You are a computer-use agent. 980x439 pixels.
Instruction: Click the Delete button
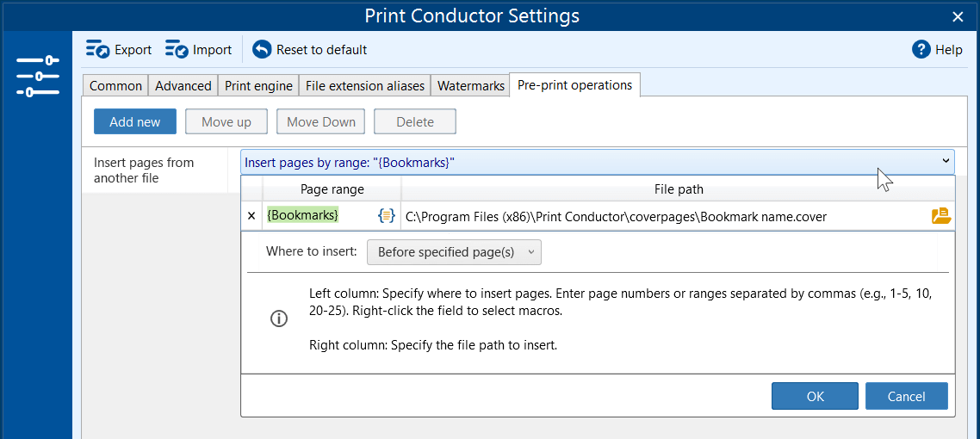coord(415,121)
